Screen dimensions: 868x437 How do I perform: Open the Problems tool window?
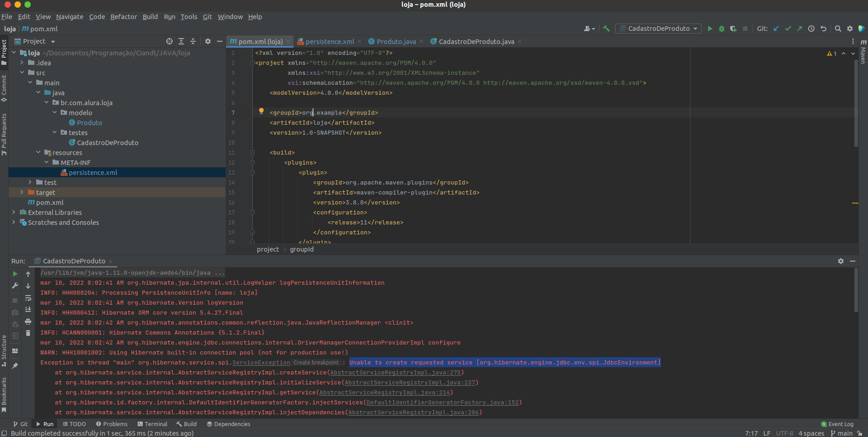(x=112, y=424)
